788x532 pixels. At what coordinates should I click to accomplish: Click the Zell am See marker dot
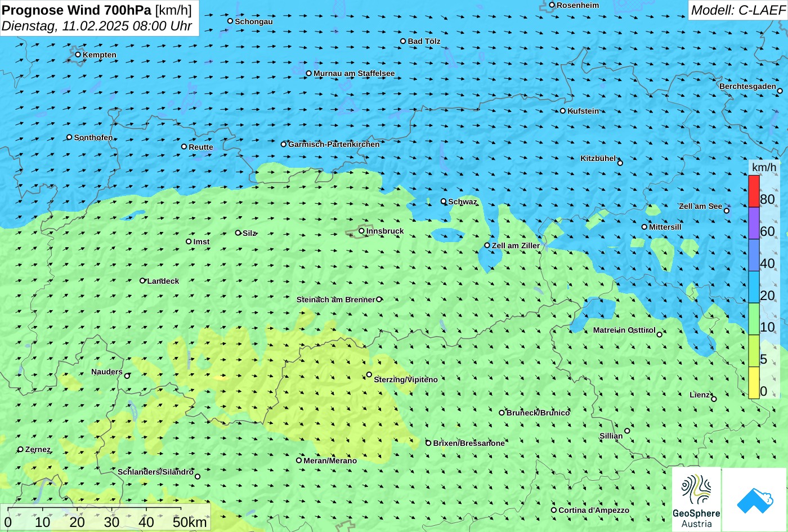(726, 211)
